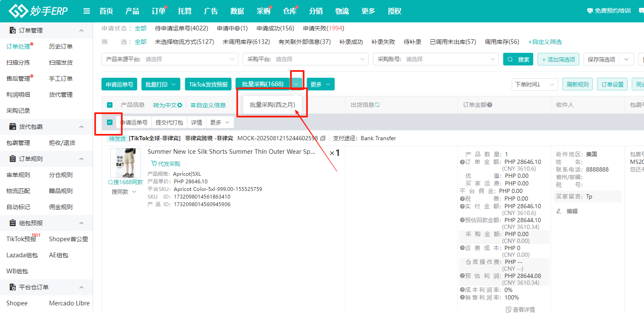
Task: Collapse the 组包预报 sidebar section
Action: [82, 223]
